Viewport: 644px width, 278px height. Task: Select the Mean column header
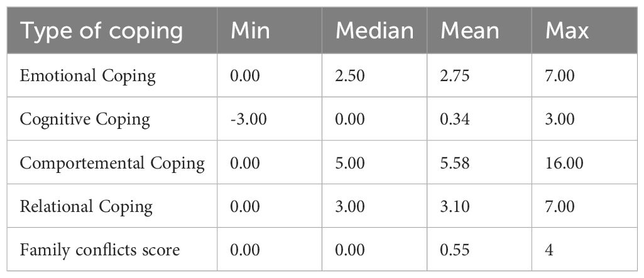pyautogui.click(x=469, y=31)
